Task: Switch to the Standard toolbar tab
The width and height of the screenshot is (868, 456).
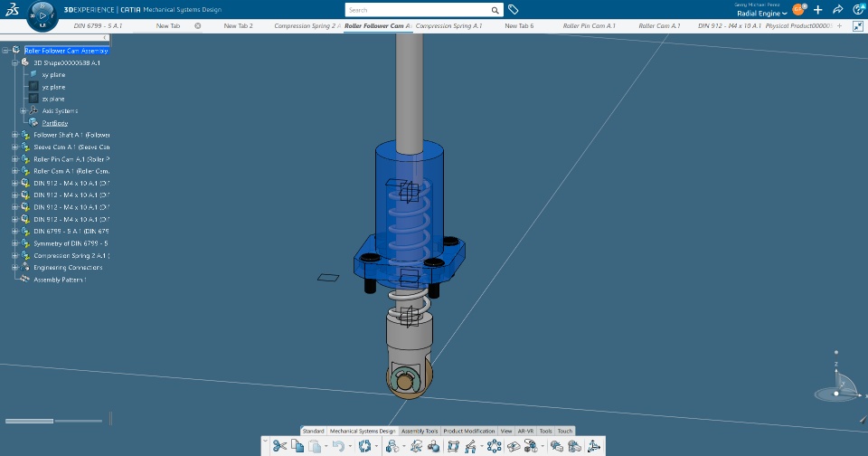Action: 314,431
